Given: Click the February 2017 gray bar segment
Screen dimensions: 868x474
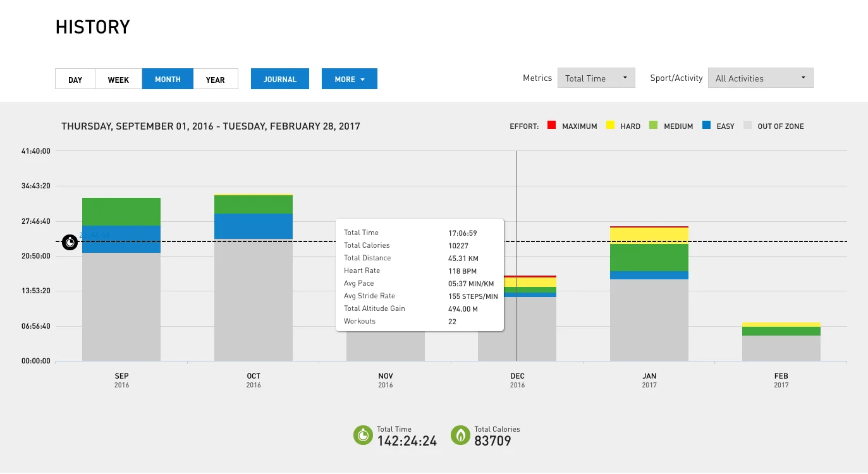Looking at the screenshot, I should (x=781, y=348).
